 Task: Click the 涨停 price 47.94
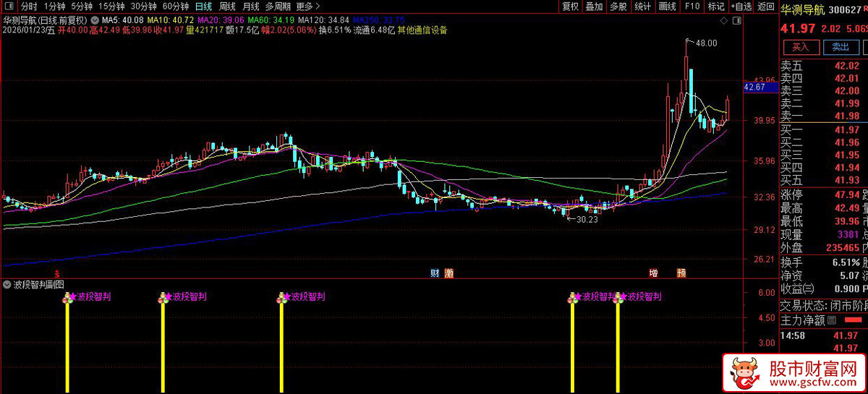(847, 194)
